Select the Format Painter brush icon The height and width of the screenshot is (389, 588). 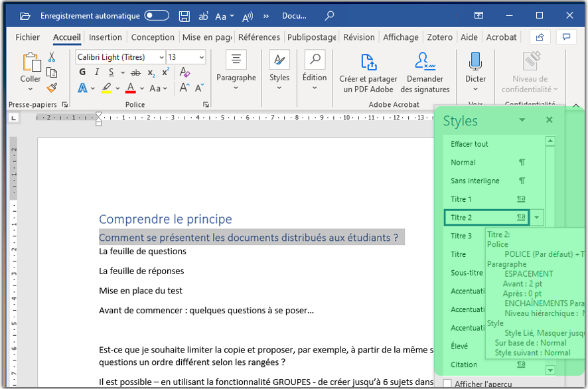pos(52,88)
